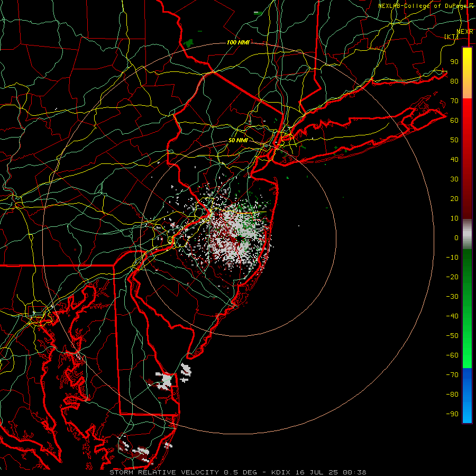Click the 50 NMI range ring label
Viewport: 476px width, 476px height.
(238, 140)
